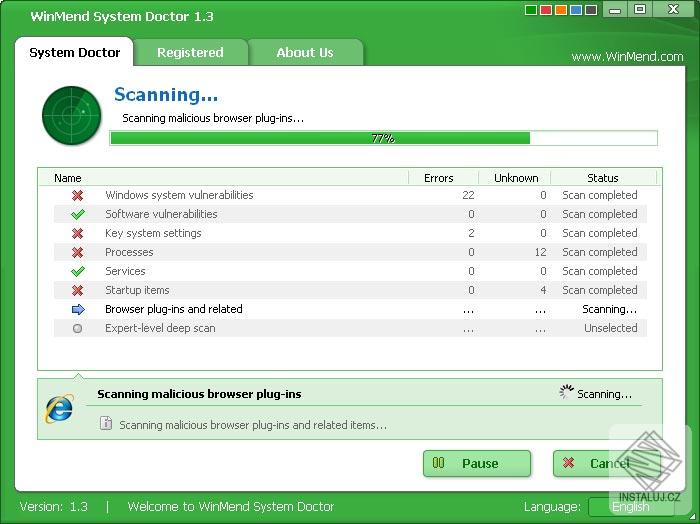Click the red X icon beside Startup items

tap(78, 290)
